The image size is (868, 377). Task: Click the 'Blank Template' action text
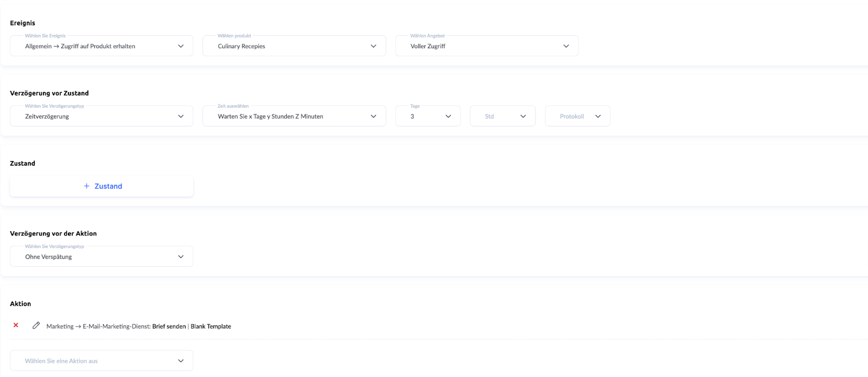[211, 327]
